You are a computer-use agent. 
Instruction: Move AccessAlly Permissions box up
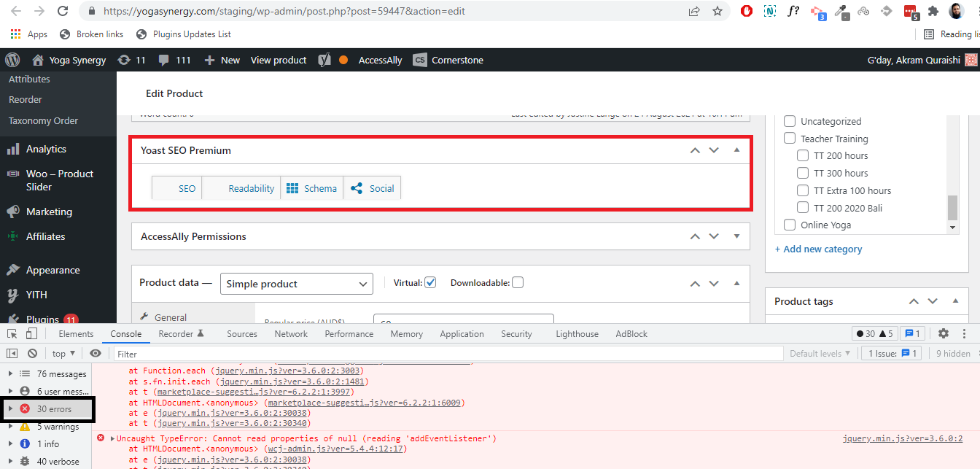point(695,236)
